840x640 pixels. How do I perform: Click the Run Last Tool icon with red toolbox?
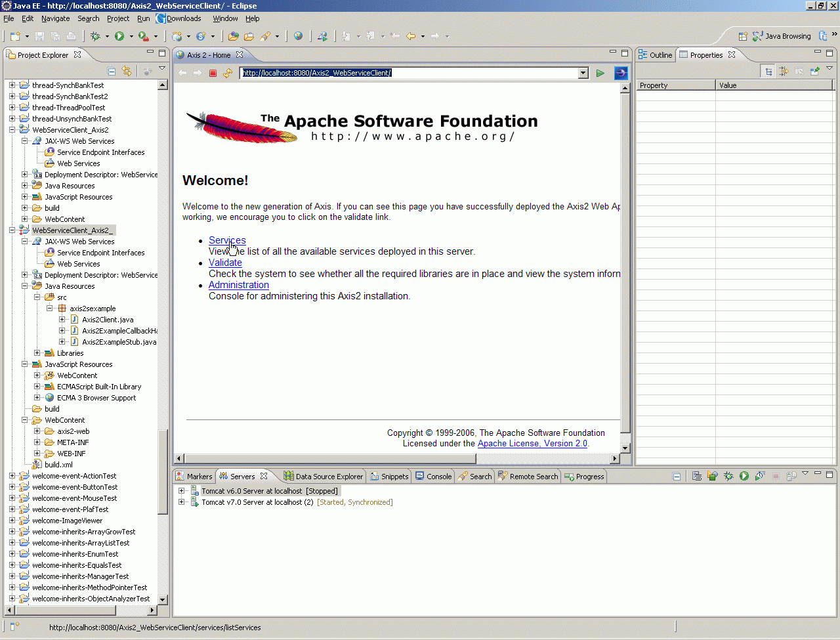pos(144,36)
